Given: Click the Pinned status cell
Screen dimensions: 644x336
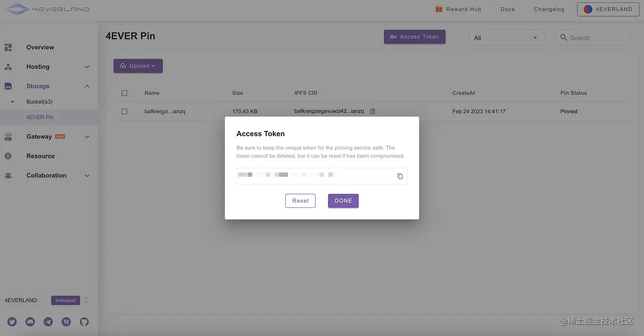Looking at the screenshot, I should [569, 111].
